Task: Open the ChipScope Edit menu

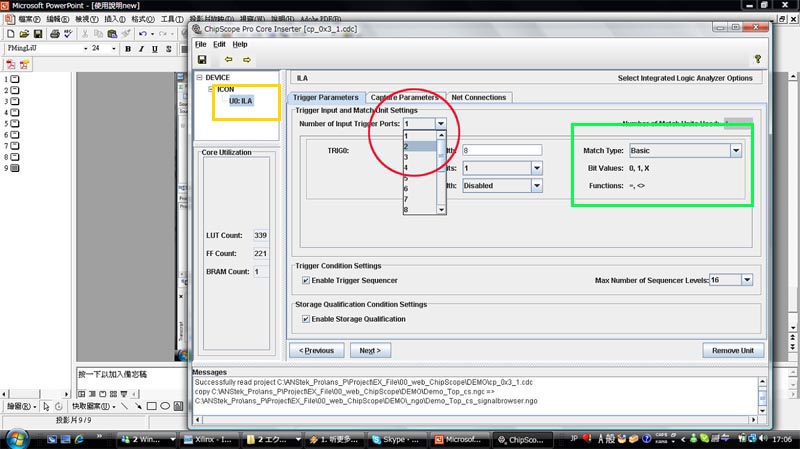Action: pos(219,44)
